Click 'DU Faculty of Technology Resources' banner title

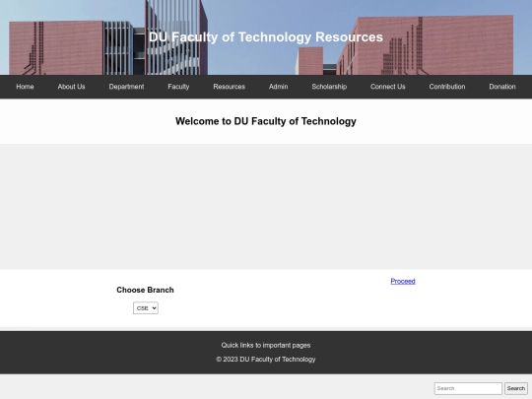pos(266,37)
